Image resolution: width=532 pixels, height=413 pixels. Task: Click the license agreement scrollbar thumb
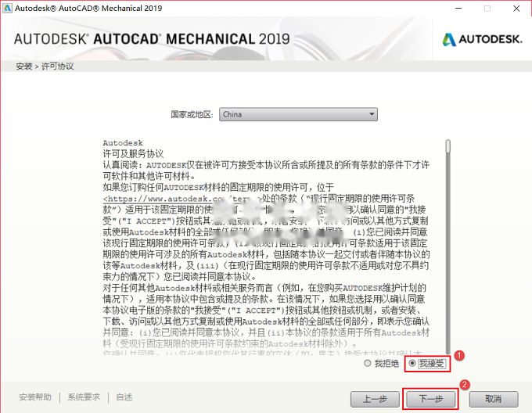[x=448, y=146]
